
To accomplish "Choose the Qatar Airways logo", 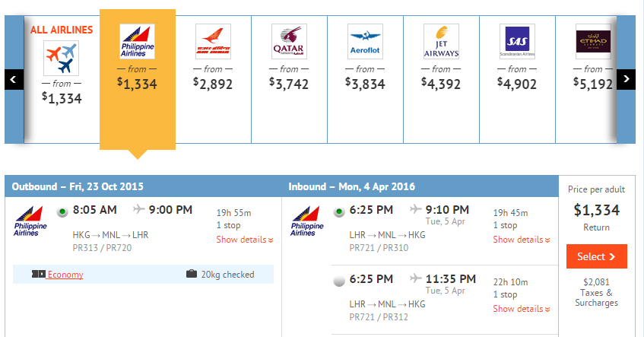I will [x=289, y=41].
